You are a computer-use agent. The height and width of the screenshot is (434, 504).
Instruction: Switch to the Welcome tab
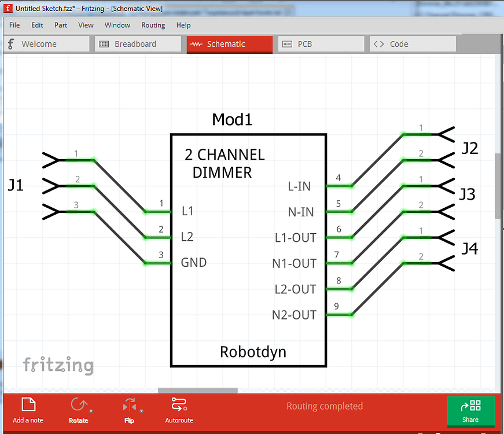point(46,43)
